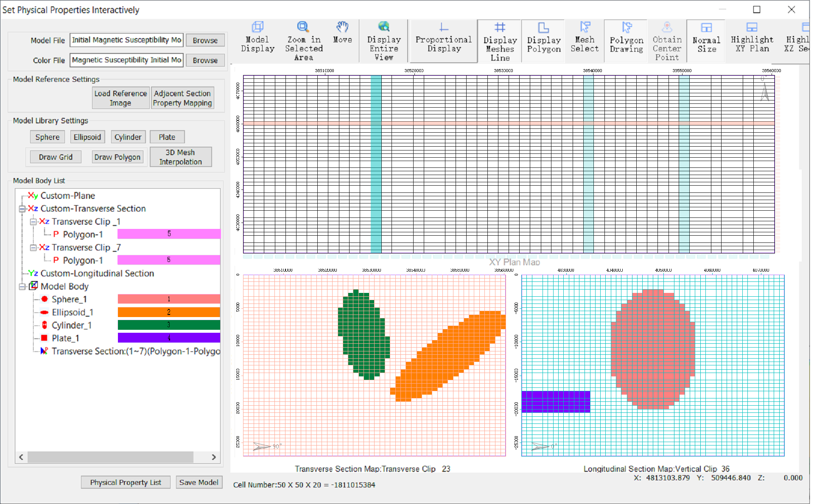Click the Color File path field

tap(127, 60)
